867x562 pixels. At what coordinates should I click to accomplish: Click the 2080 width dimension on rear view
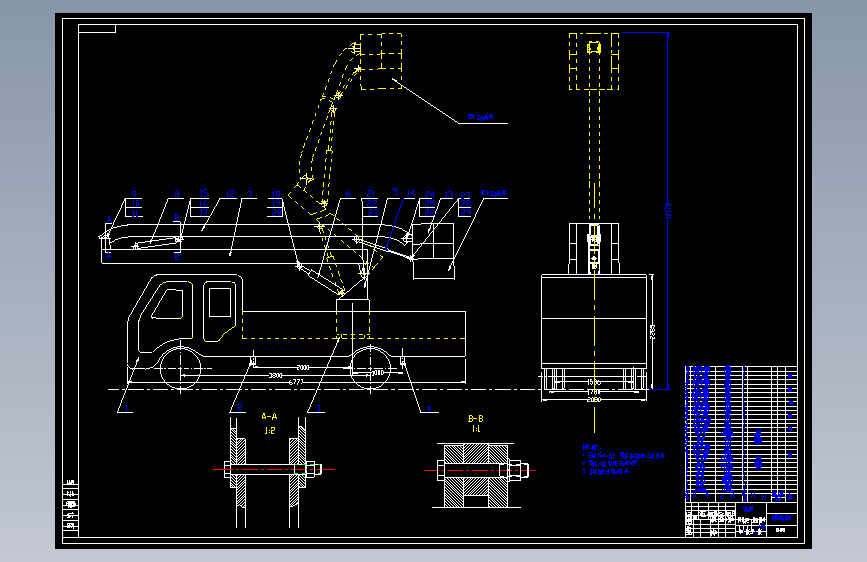tap(593, 399)
